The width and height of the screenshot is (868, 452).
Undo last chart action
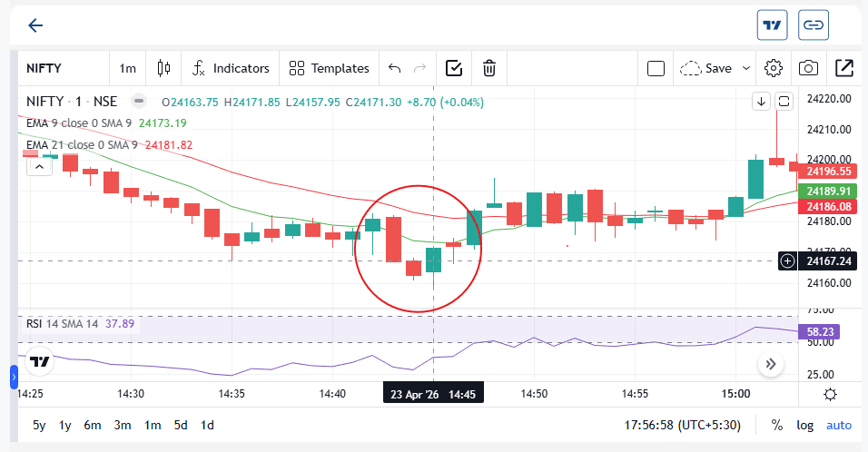[394, 68]
